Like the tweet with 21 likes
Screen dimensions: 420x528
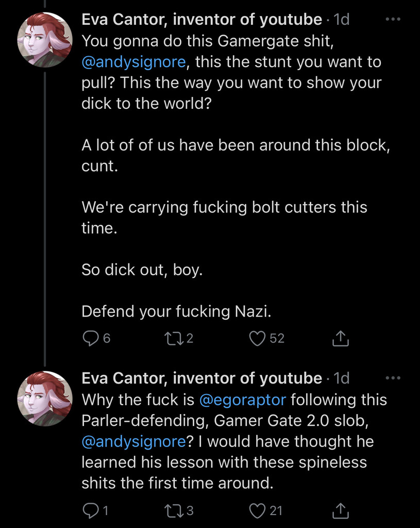pyautogui.click(x=256, y=510)
